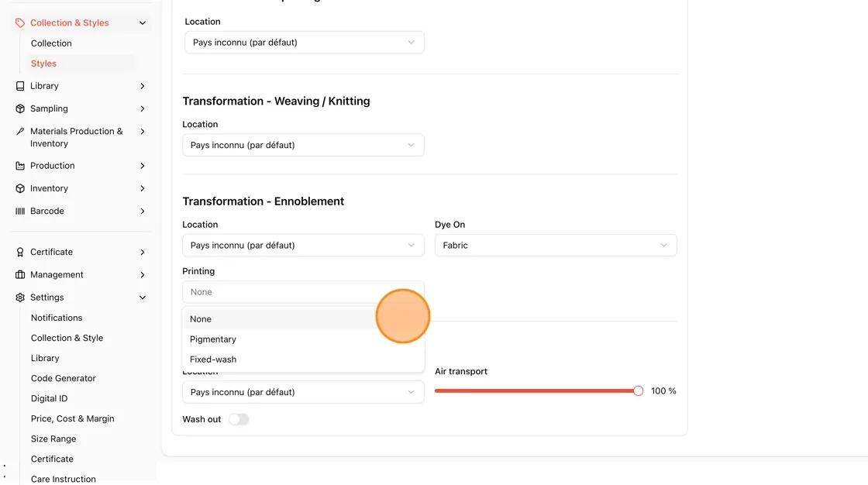Open Collection & Style settings
Viewport: 868px width, 485px height.
[67, 338]
